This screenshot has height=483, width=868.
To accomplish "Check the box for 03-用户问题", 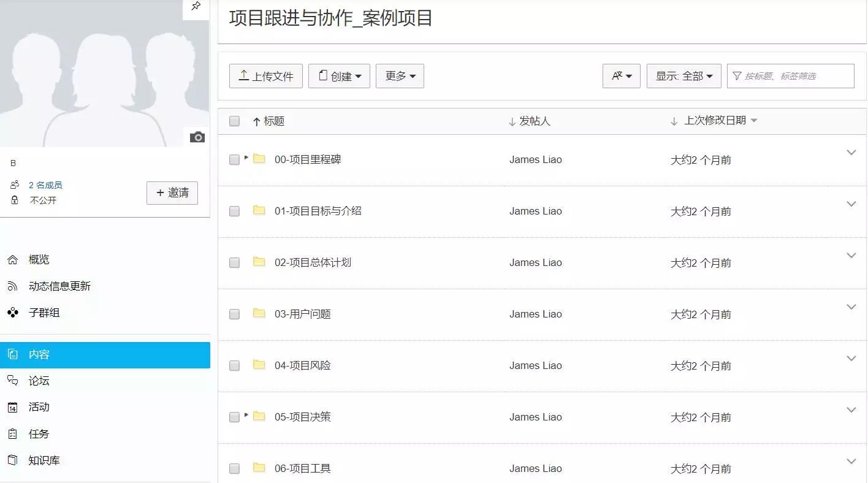I will 234,314.
